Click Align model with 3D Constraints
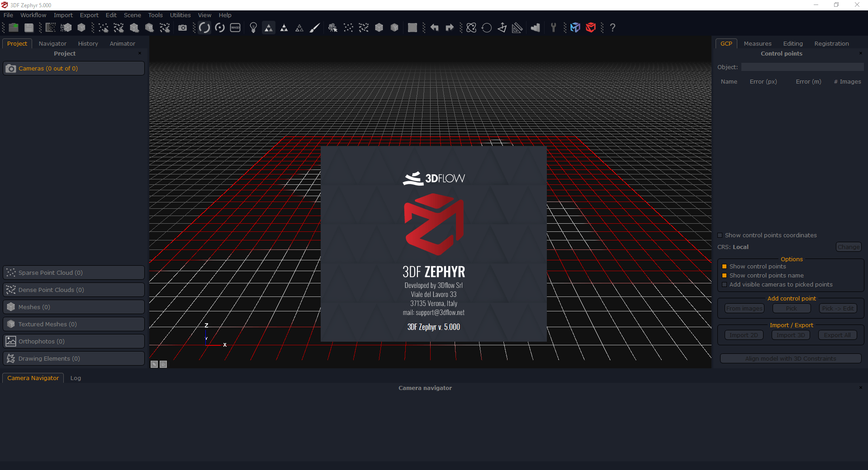This screenshot has width=868, height=470. tap(791, 359)
